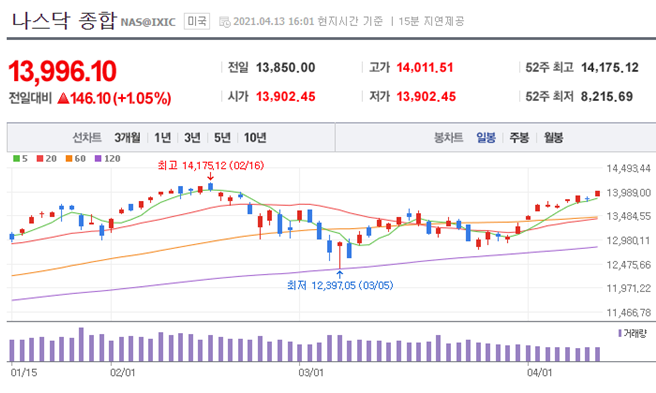Click the current index value 13,996.10
Screen dimensions: 656x393
[x=62, y=71]
